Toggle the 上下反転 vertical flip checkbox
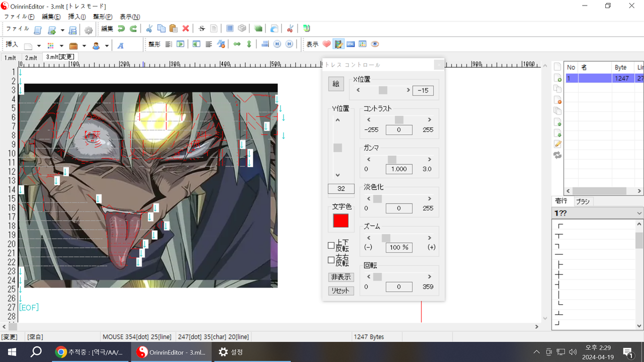The height and width of the screenshot is (362, 644). tap(331, 246)
